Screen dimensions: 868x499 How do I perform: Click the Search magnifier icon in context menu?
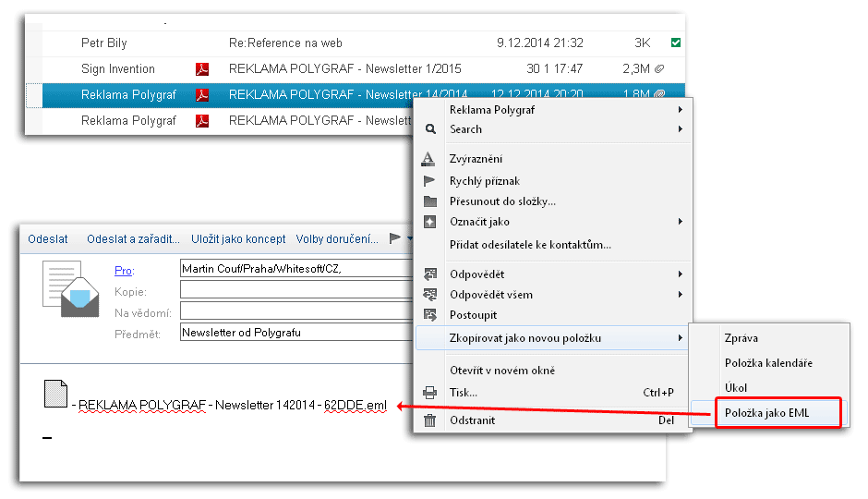pyautogui.click(x=429, y=130)
